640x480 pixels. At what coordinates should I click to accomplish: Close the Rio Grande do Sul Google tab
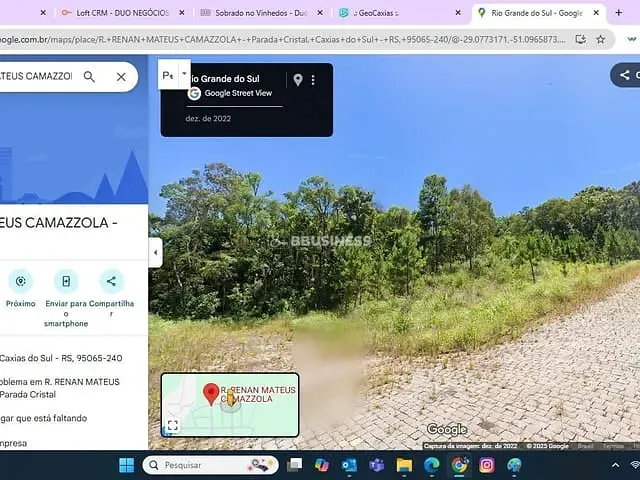pos(596,13)
